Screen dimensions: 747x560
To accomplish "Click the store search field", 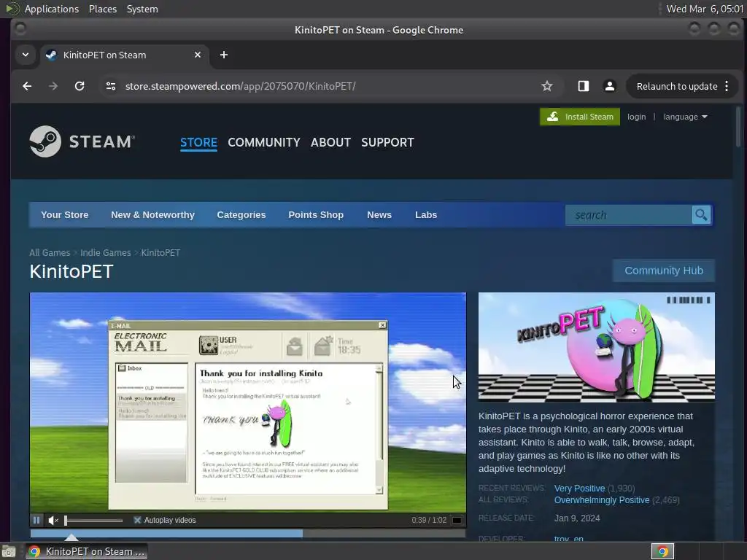I will coord(628,215).
